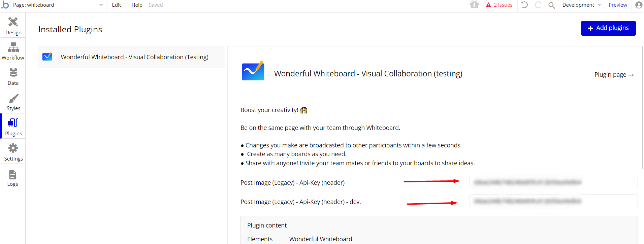644x244 pixels.
Task: Expand the Page: whiteboard dropdown
Action: [x=58, y=5]
